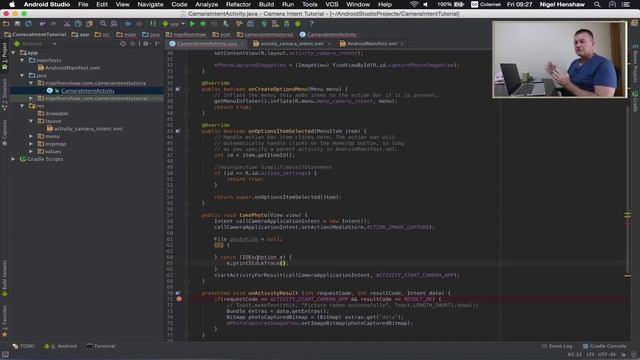Viewport: 640px width, 360px height.
Task: Collapse the app module tree node
Action: click(13, 53)
